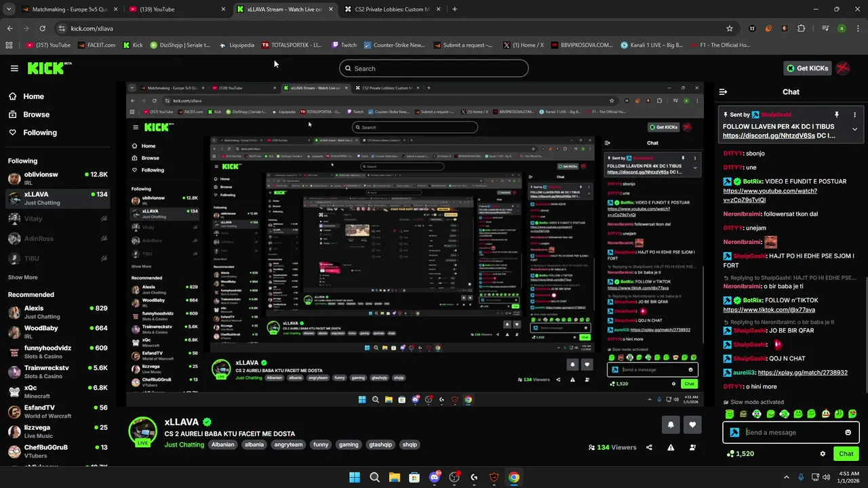
Task: Click the funny tag under stream title
Action: [321, 445]
